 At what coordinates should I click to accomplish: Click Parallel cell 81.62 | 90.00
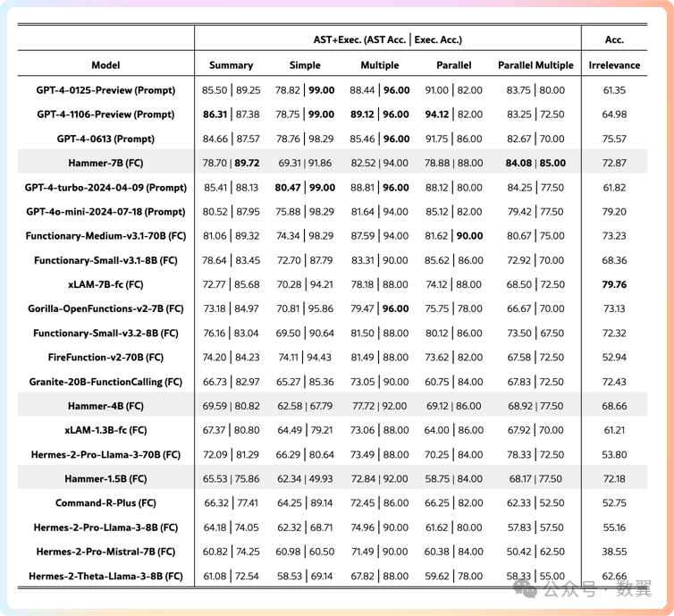click(453, 236)
